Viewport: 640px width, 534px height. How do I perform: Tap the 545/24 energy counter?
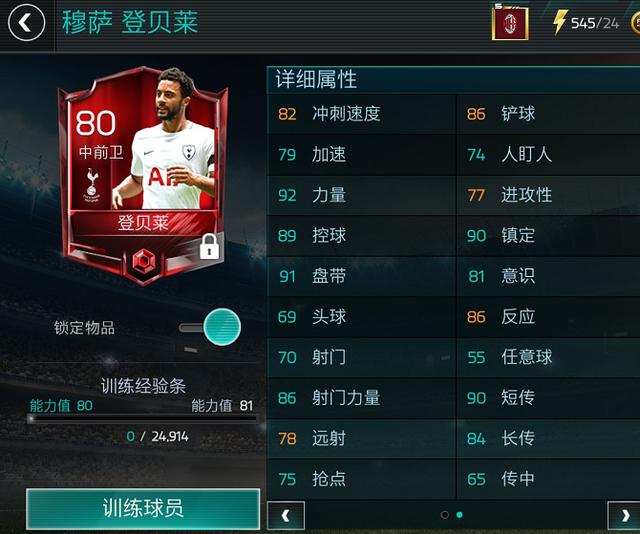[595, 23]
